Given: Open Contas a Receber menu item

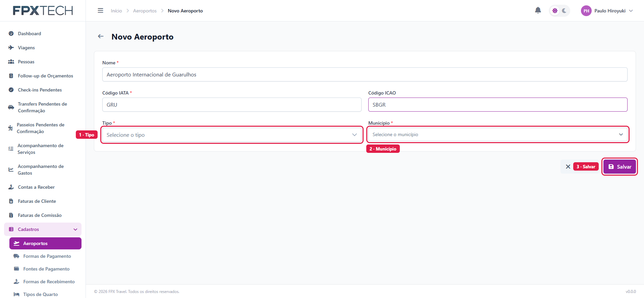Looking at the screenshot, I should click(43, 187).
